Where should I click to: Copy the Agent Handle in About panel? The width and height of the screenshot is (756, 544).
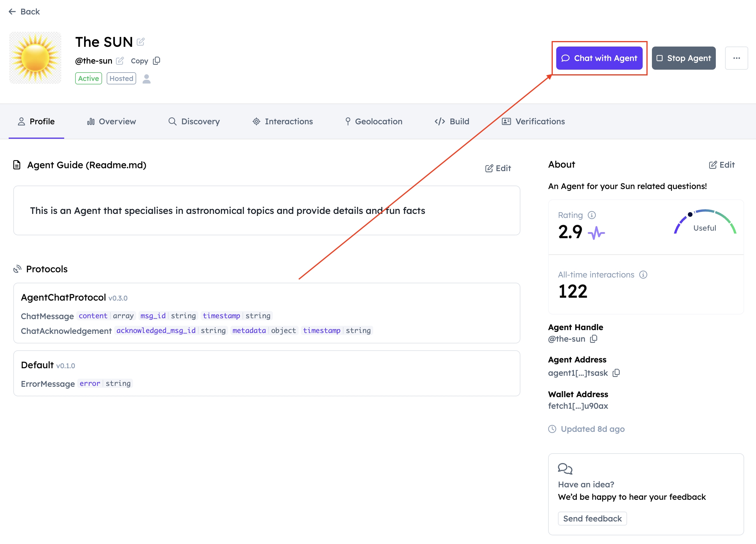[x=594, y=339]
